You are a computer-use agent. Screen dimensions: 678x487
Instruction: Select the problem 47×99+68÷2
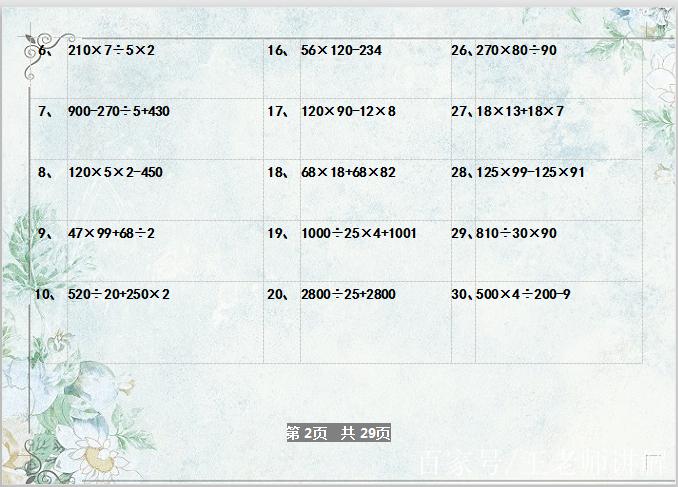pyautogui.click(x=111, y=233)
